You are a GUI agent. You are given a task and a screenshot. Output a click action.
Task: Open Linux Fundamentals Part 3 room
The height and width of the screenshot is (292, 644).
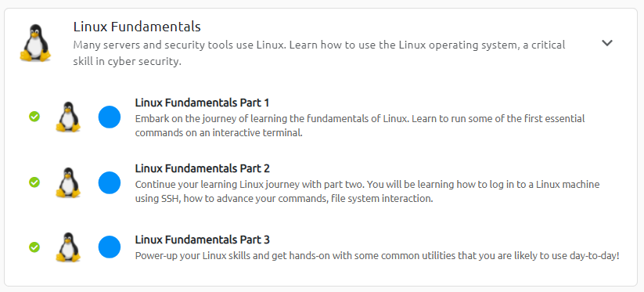coord(202,240)
